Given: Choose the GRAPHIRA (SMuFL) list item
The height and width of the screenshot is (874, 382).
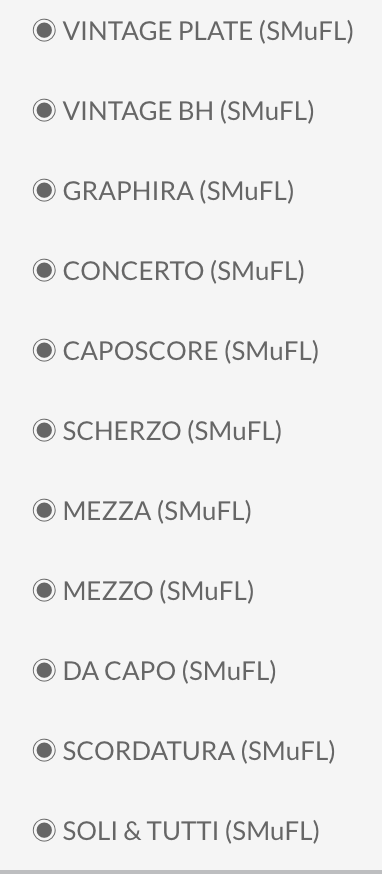Looking at the screenshot, I should coord(178,191).
